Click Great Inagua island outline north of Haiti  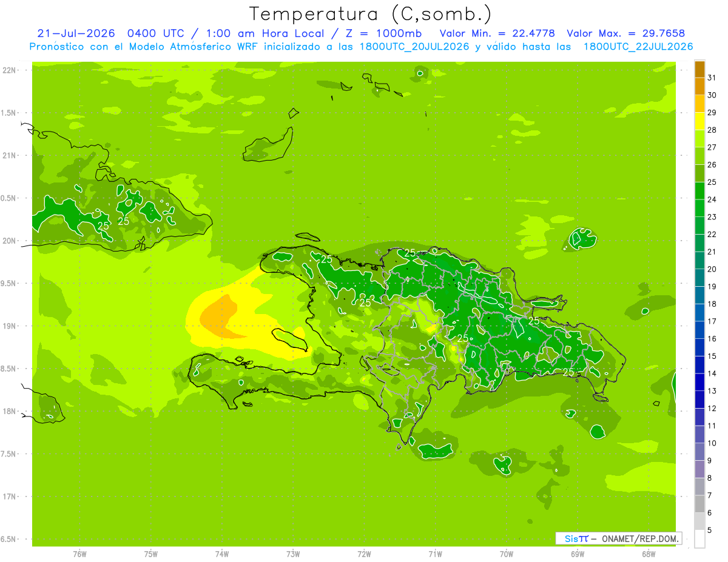[x=268, y=145]
